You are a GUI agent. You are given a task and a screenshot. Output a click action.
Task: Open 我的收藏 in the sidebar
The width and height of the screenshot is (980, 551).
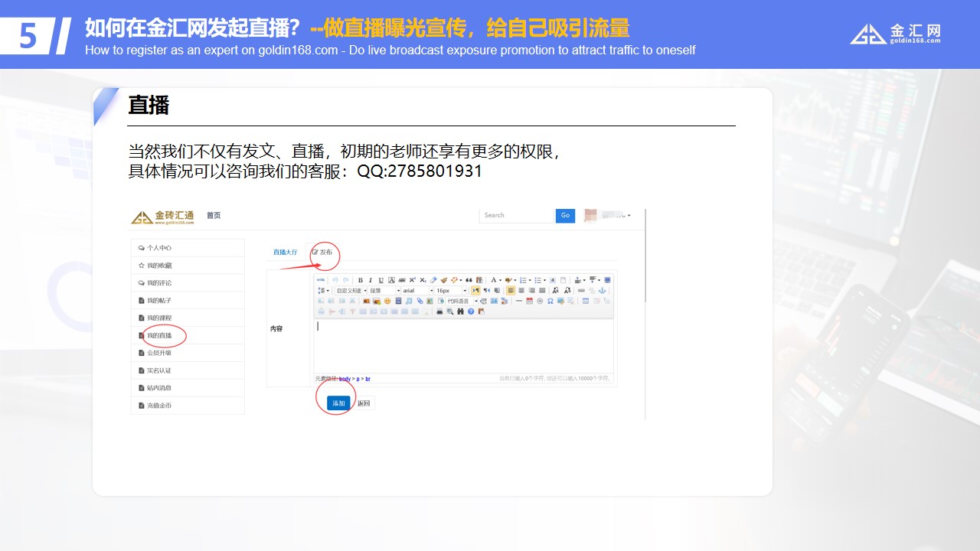click(x=188, y=266)
